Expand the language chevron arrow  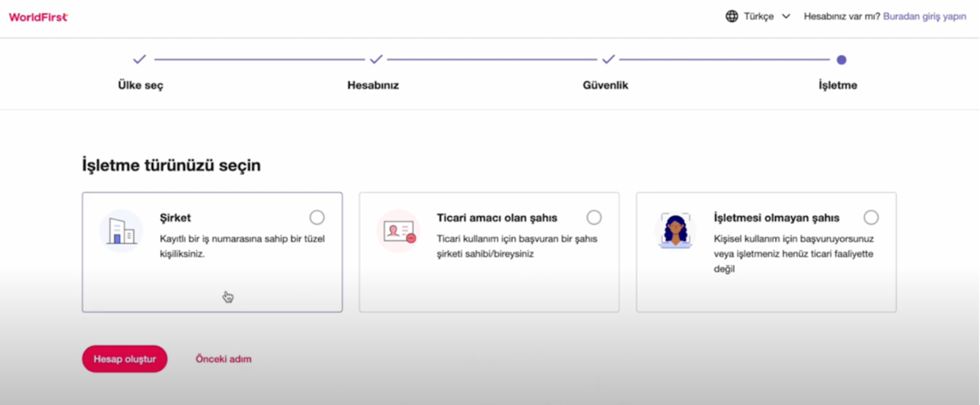point(786,16)
